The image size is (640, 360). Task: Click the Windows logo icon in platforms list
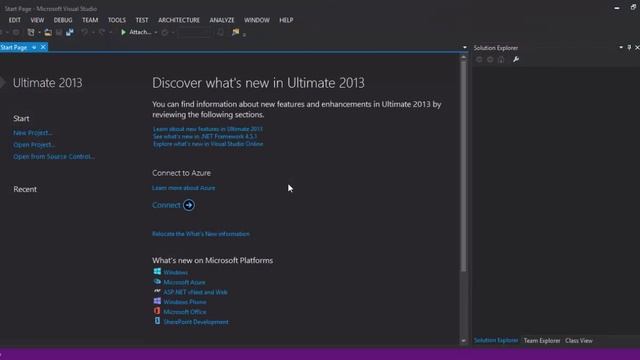coord(157,271)
